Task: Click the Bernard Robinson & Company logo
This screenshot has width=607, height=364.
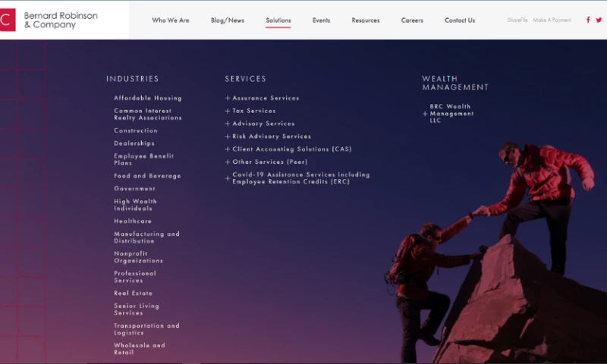Action: (49, 20)
